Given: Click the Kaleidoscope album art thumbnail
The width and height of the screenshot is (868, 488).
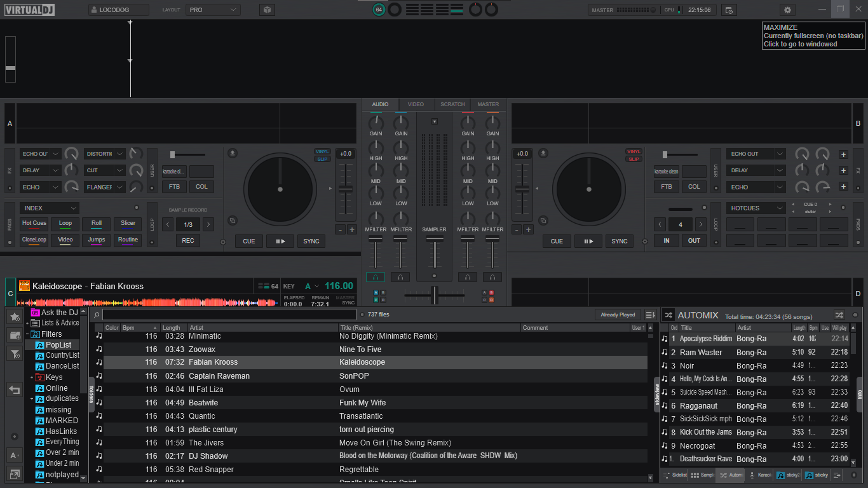Looking at the screenshot, I should coord(25,286).
